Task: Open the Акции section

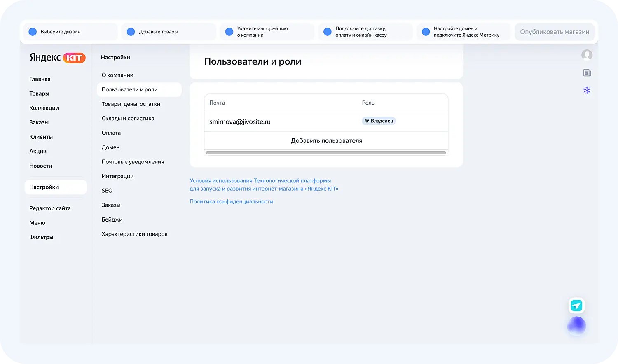Action: [x=38, y=151]
